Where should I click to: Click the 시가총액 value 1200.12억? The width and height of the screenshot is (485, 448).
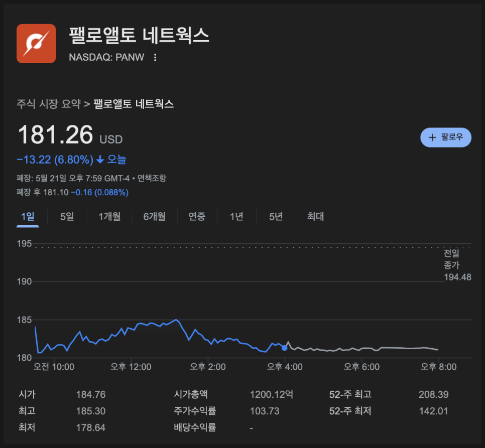point(271,394)
